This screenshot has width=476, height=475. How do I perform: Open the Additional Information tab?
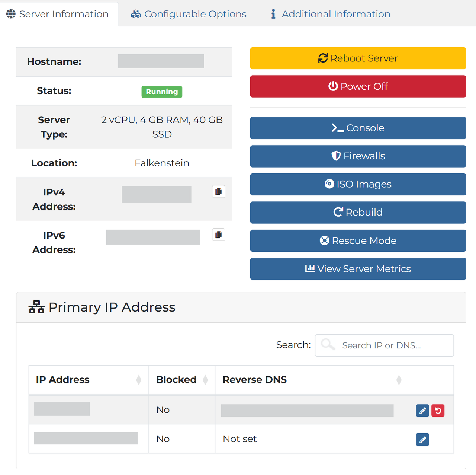330,14
